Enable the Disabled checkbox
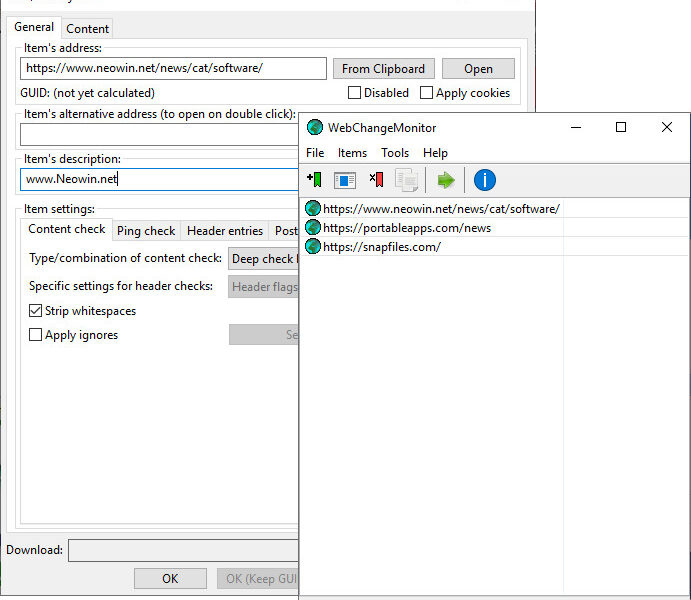The width and height of the screenshot is (691, 600). pyautogui.click(x=355, y=93)
